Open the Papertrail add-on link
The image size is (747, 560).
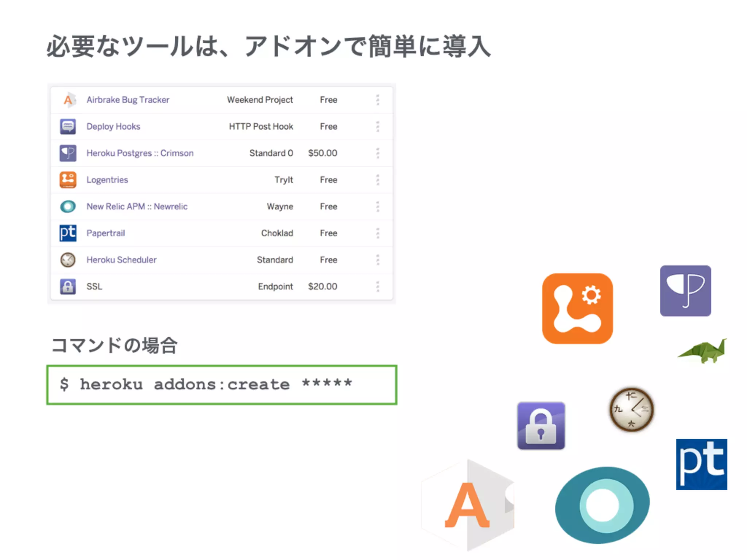pyautogui.click(x=106, y=233)
